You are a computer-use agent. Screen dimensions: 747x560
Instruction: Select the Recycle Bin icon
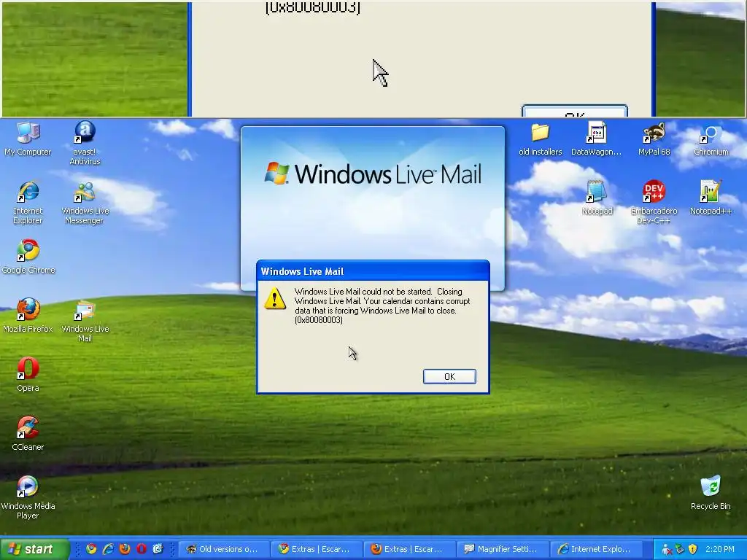[x=711, y=493]
